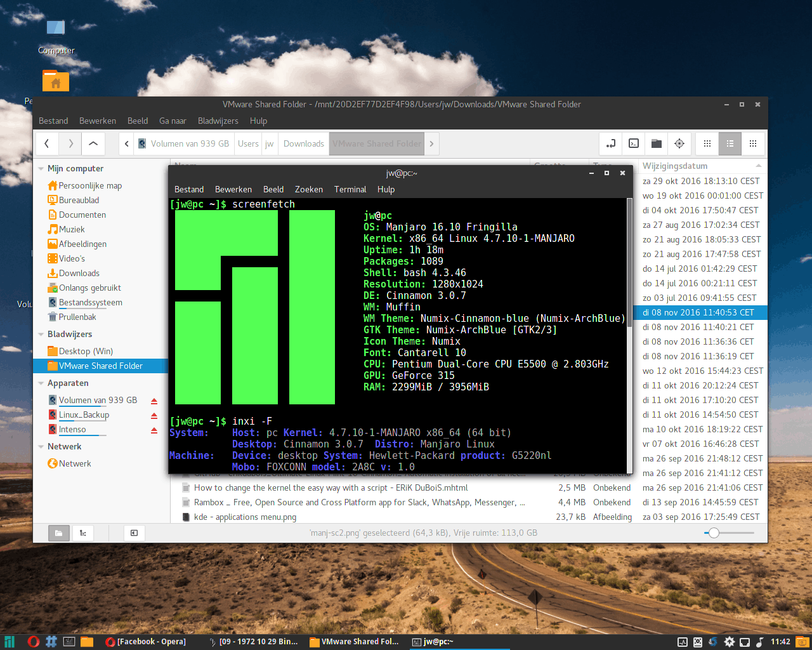Launch Opera from the panel launcher
This screenshot has width=812, height=650.
34,642
